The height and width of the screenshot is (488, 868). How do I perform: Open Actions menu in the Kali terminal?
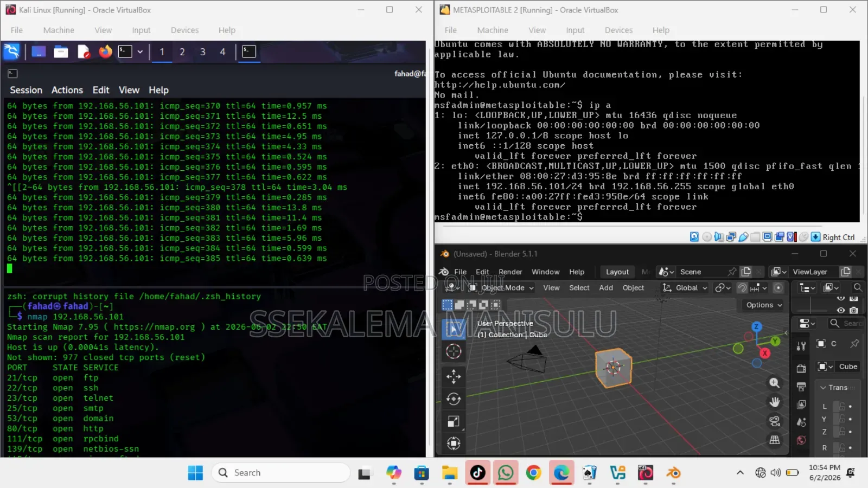(x=67, y=90)
